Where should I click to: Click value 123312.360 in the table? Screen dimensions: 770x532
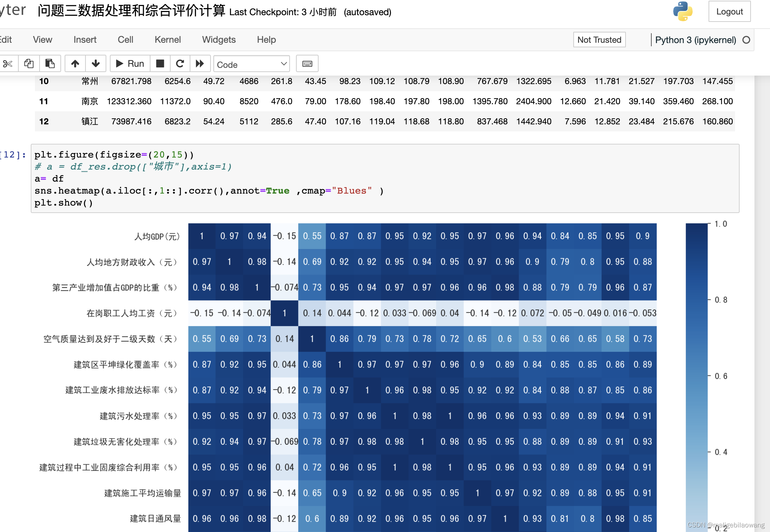[129, 101]
